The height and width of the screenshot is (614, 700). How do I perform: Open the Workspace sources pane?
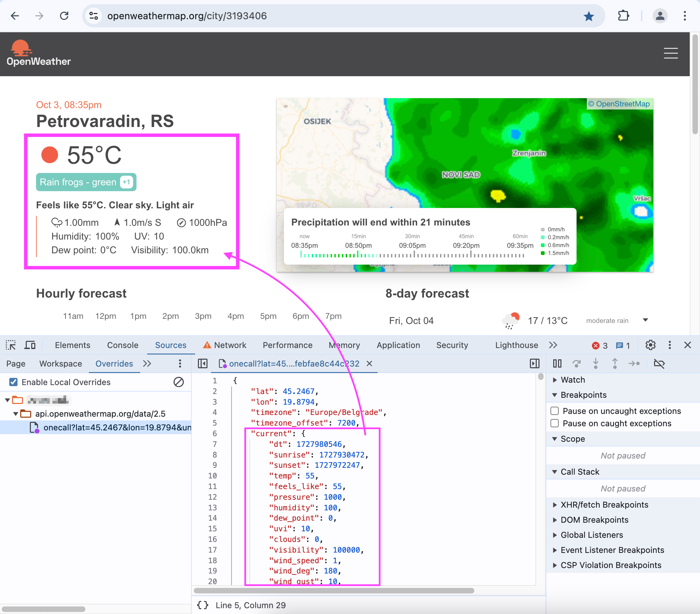pos(61,364)
